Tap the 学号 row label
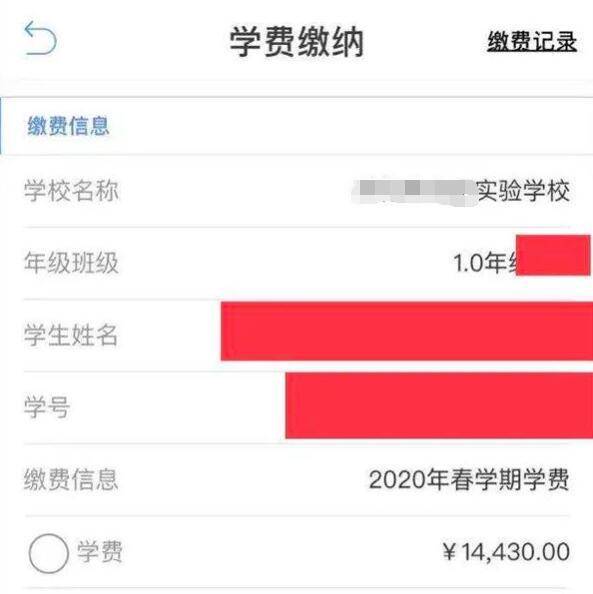 pos(47,407)
